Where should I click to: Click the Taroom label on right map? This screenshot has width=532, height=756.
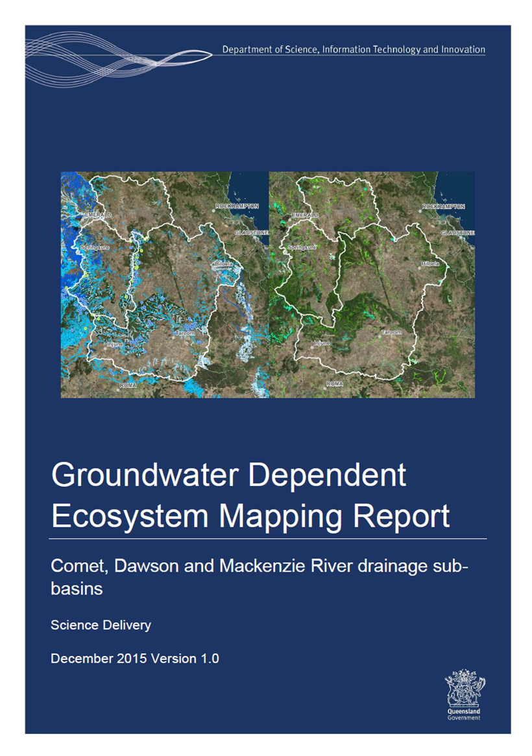391,332
